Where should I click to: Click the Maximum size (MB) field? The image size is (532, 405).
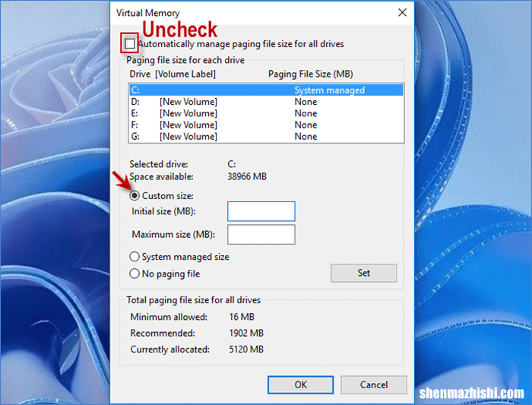click(x=261, y=234)
